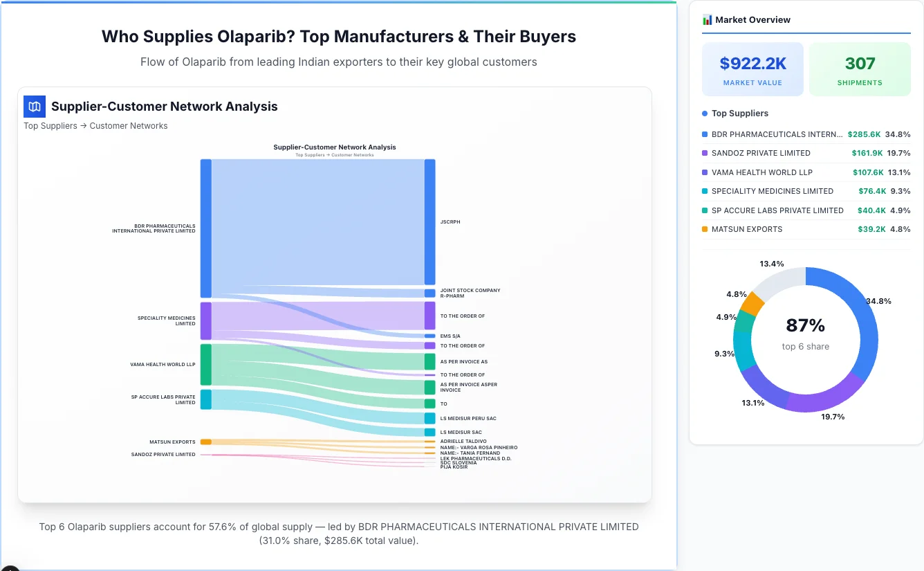The height and width of the screenshot is (571, 924).
Task: Click the map icon beside Supplier-Customer Network Analysis
Action: (34, 106)
